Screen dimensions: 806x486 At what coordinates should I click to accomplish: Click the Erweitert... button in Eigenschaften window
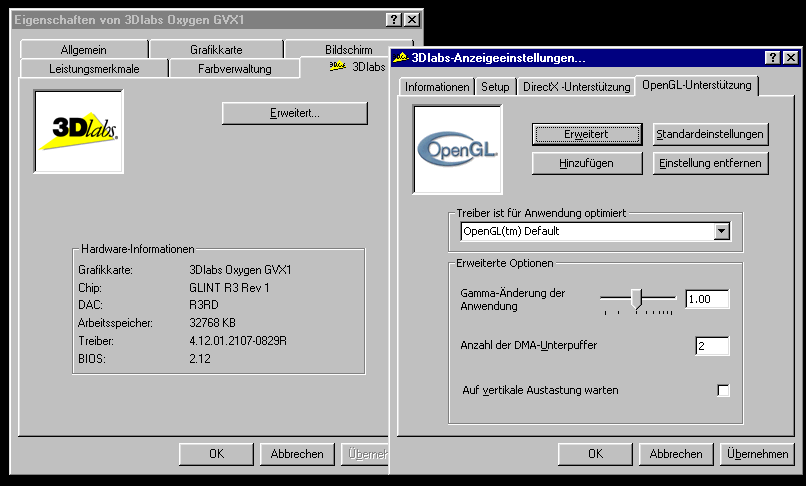[x=295, y=113]
